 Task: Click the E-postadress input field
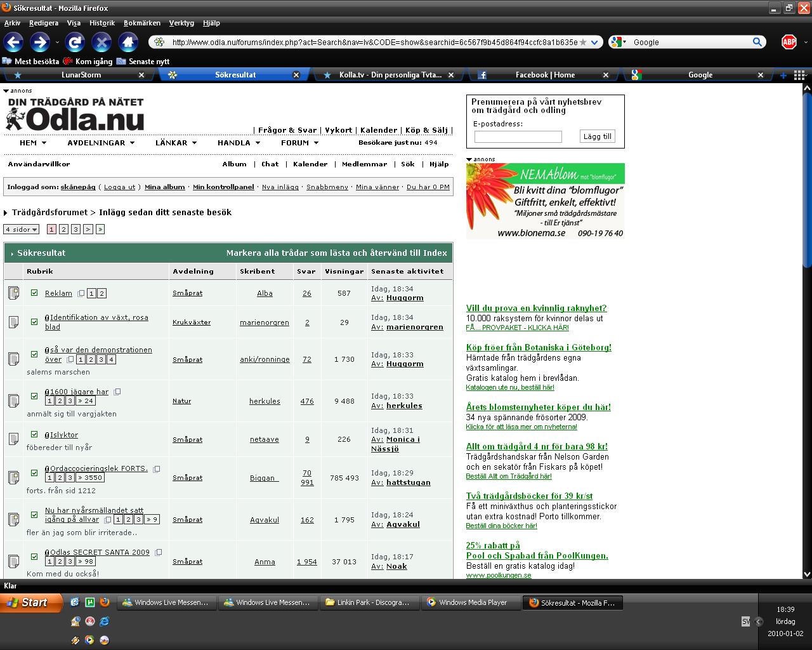(x=518, y=136)
